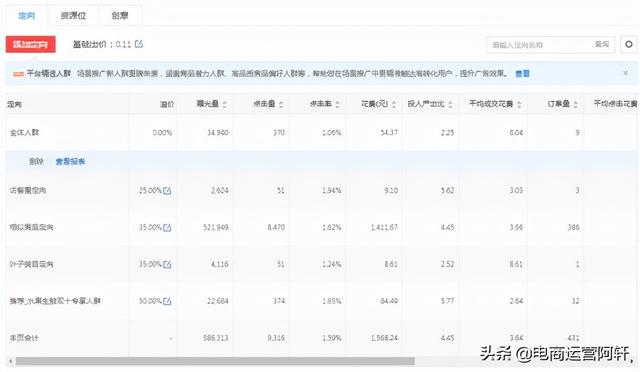
Task: Click the 6.04 average cost cell
Action: pos(516,133)
